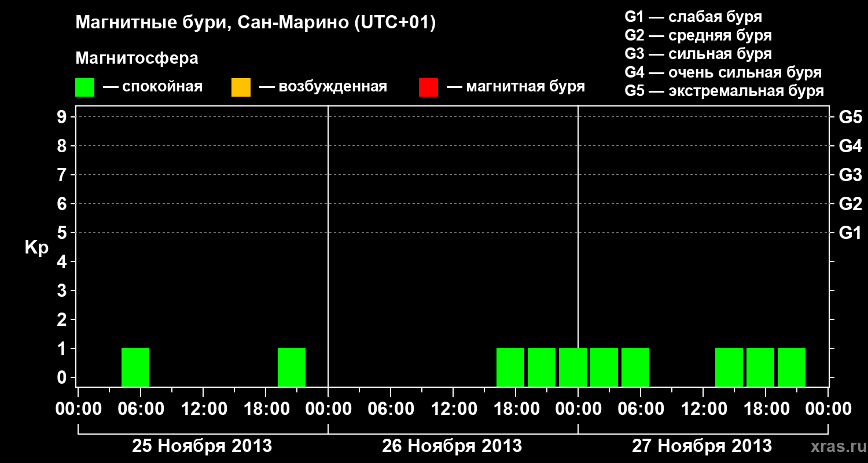This screenshot has height=463, width=868.
Task: Select the date label '27 Ноября 2013'
Action: tap(702, 446)
